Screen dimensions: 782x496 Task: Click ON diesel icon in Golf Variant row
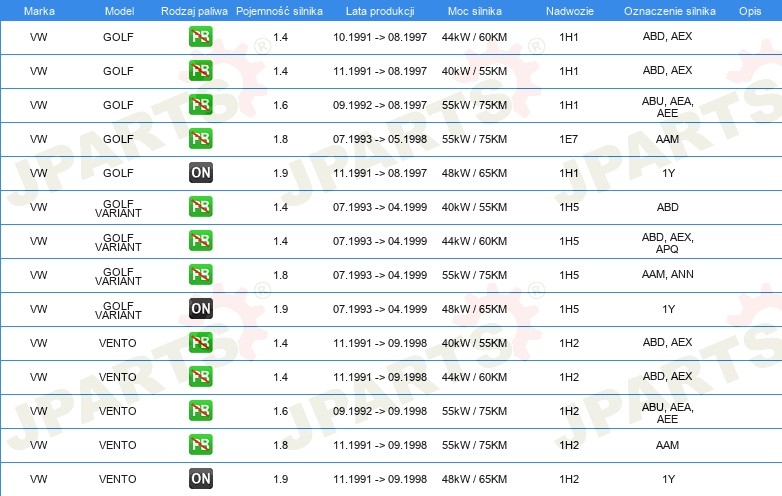(200, 309)
